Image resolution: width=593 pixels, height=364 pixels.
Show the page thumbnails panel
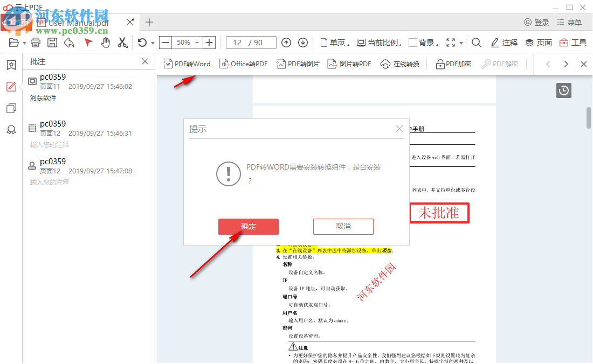tap(11, 108)
